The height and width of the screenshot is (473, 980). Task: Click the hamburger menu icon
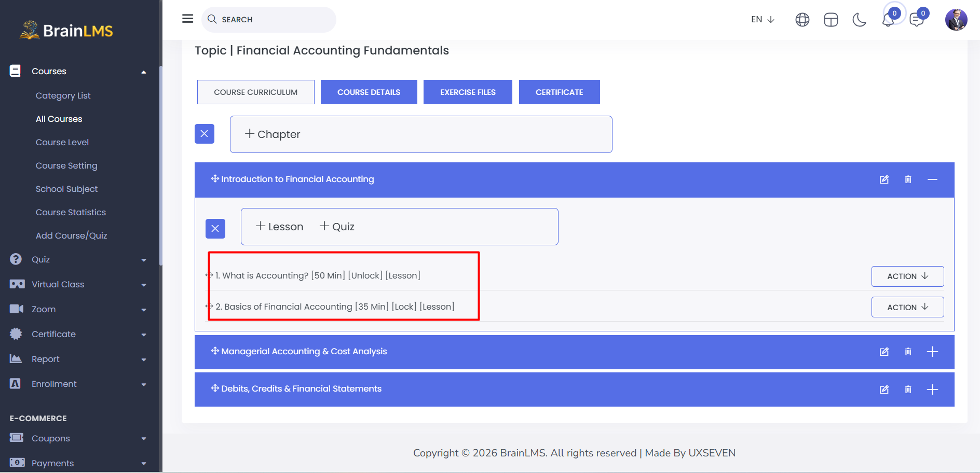click(x=187, y=19)
